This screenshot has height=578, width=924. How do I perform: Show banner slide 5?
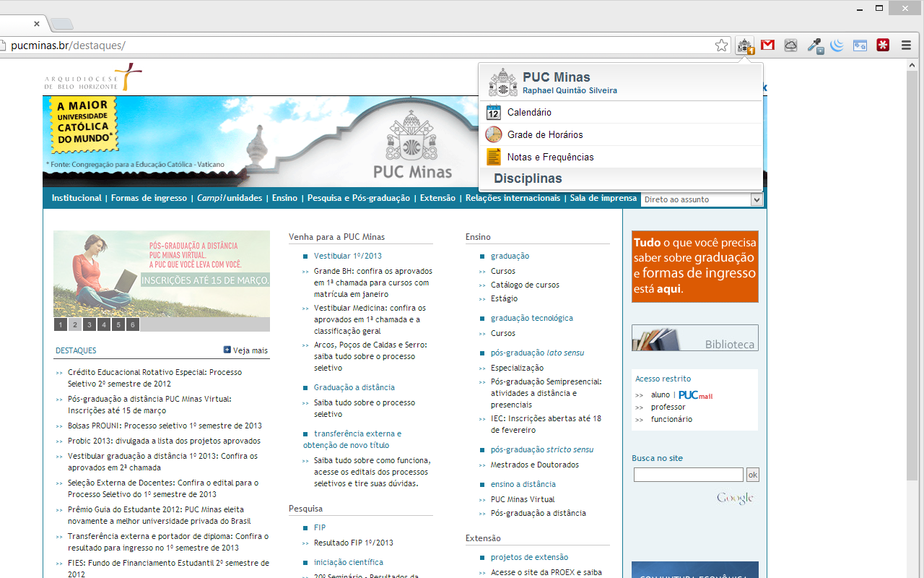click(x=118, y=324)
